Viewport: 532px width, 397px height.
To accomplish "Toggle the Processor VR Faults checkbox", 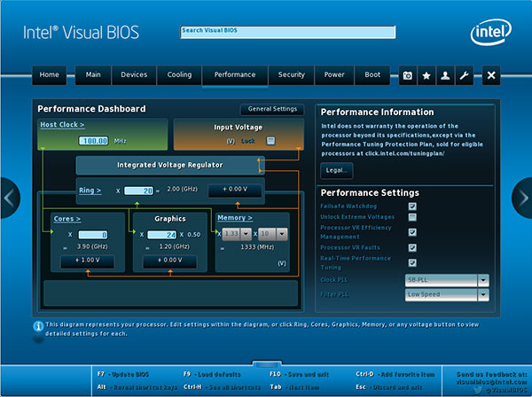I will (412, 248).
